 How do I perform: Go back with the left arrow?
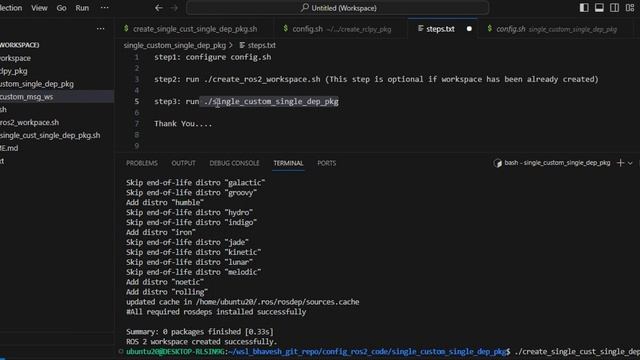point(159,8)
